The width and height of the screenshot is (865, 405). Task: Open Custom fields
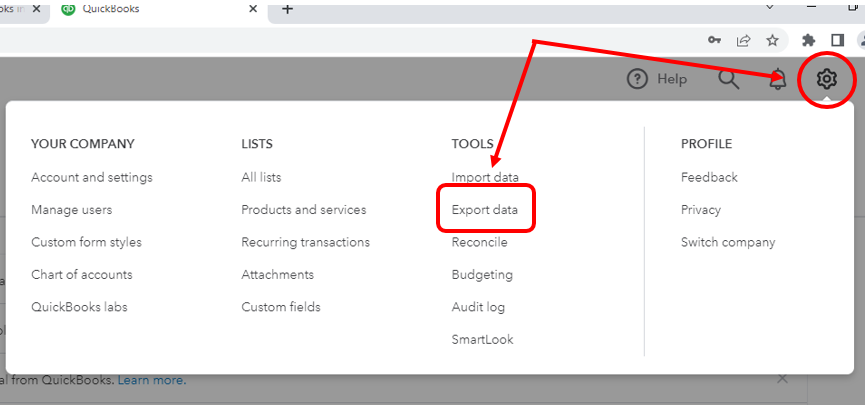point(281,307)
